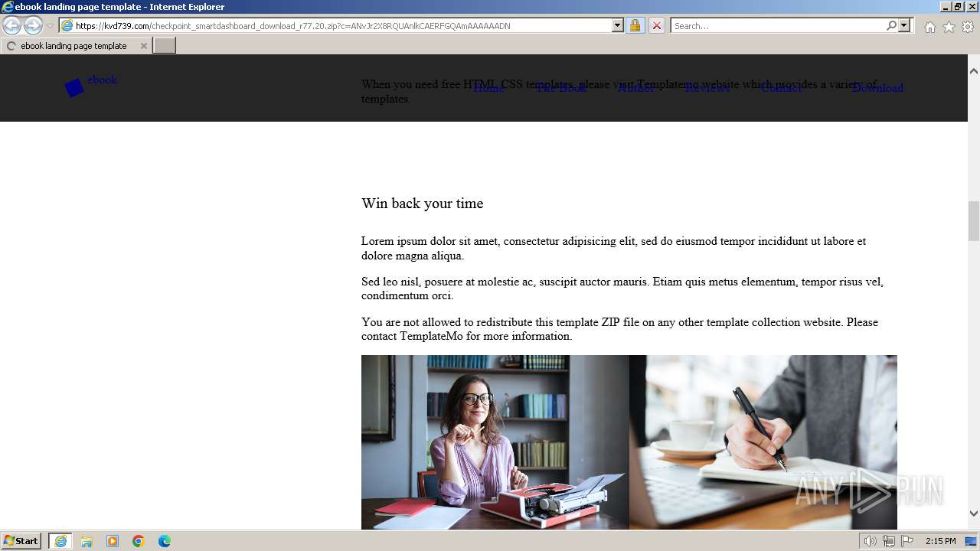Launch Google Chrome from taskbar

[x=139, y=541]
